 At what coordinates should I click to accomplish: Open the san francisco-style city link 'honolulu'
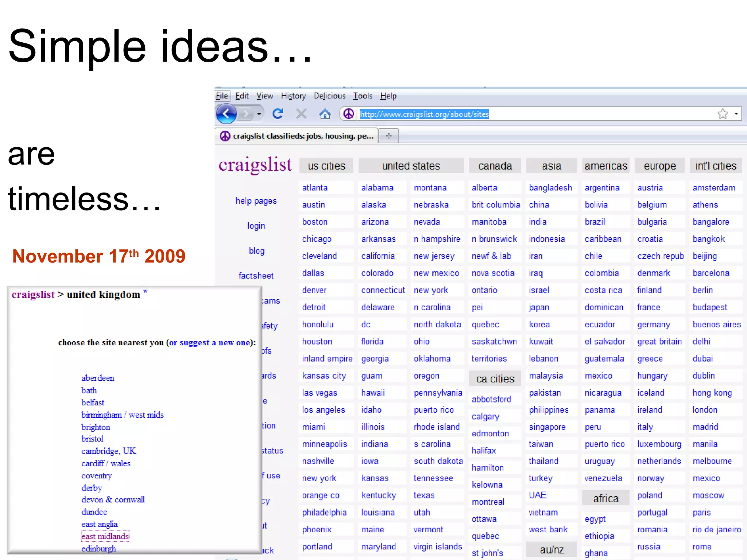(x=318, y=324)
